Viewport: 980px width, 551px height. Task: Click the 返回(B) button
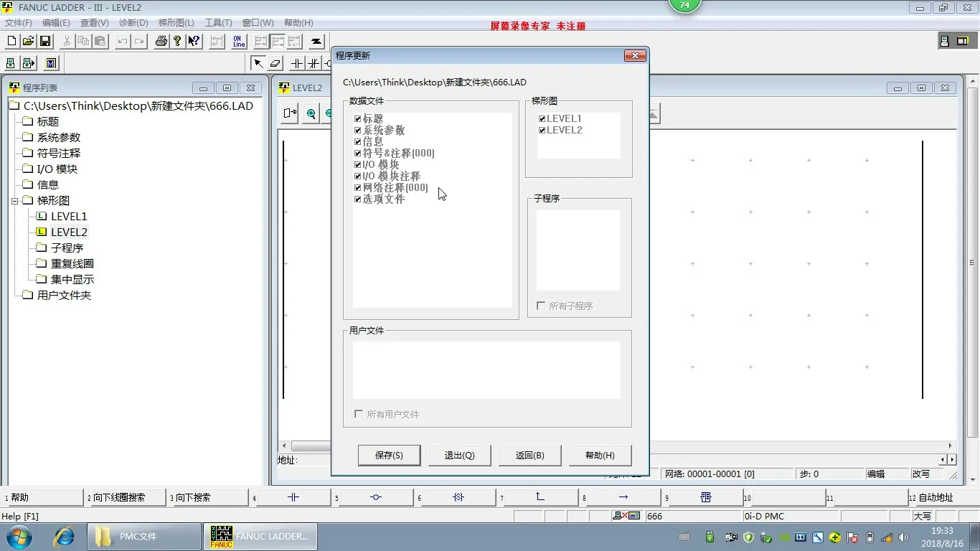(529, 455)
